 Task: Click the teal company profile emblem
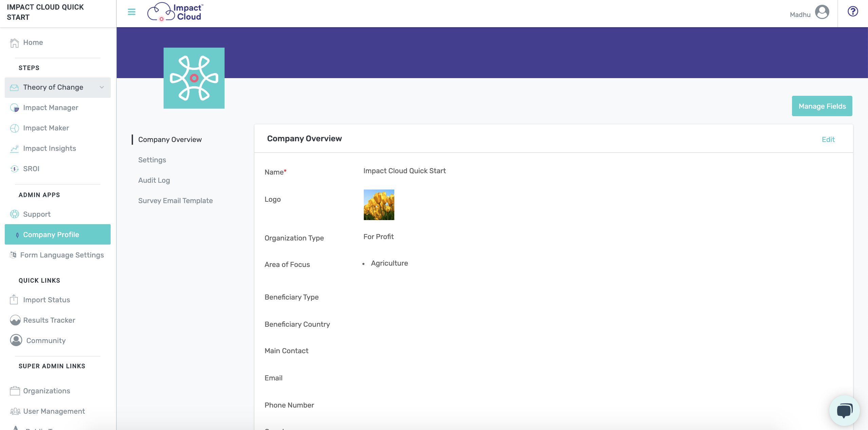click(194, 78)
